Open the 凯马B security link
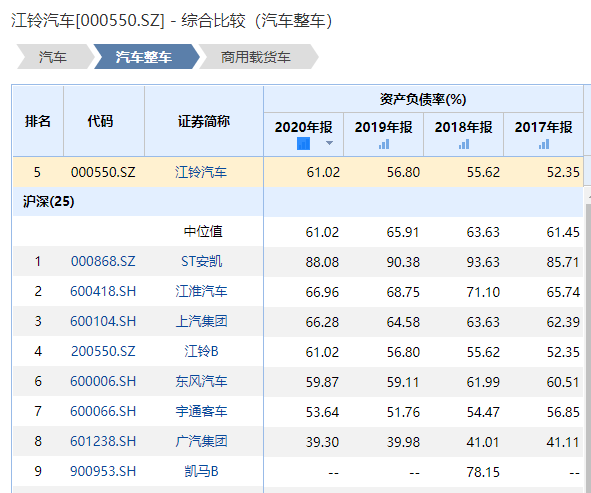This screenshot has width=591, height=493. [x=202, y=471]
